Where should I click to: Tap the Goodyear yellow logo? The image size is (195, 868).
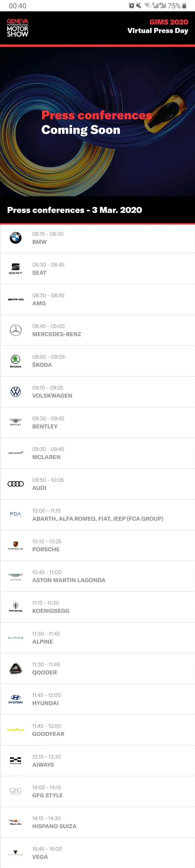point(15,730)
